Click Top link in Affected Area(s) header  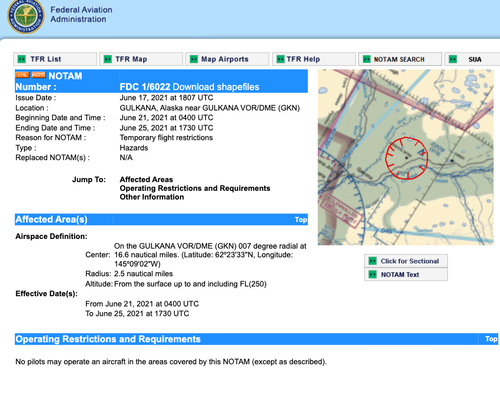pos(301,220)
